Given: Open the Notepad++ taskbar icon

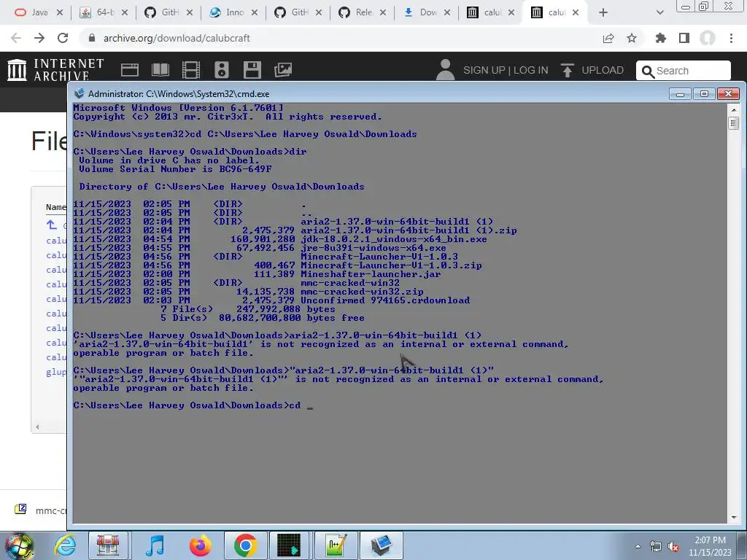Looking at the screenshot, I should (336, 545).
